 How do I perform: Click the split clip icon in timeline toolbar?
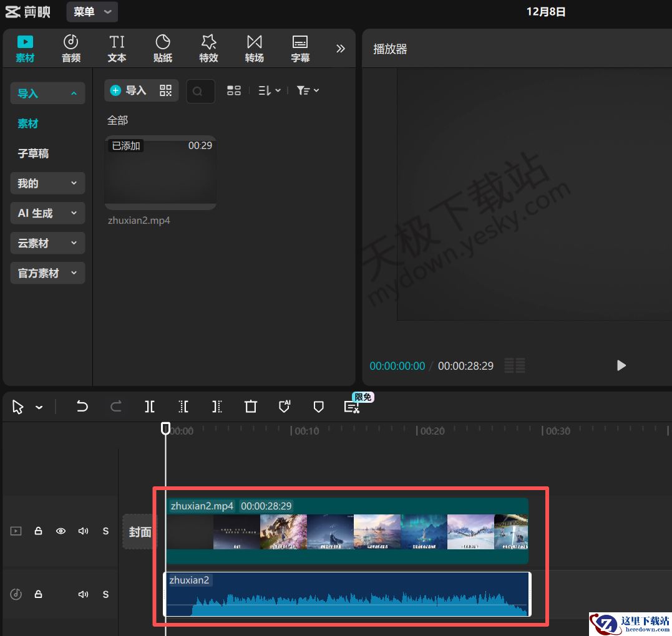pos(150,407)
